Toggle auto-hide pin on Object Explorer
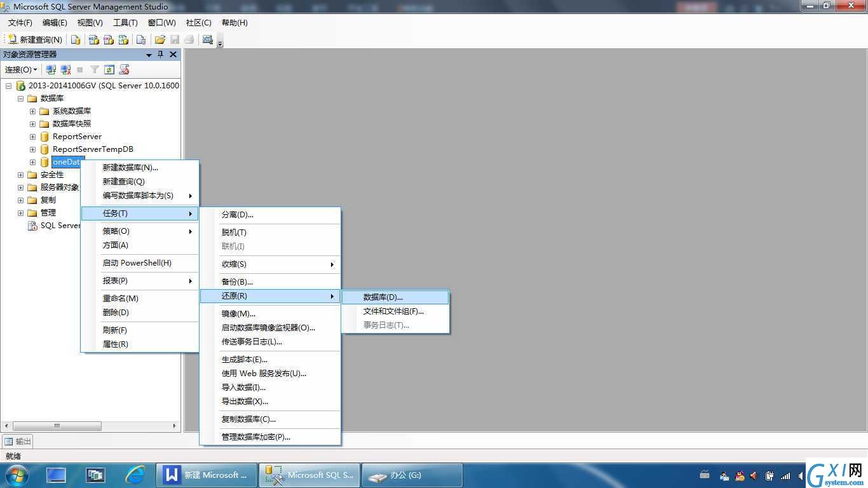This screenshot has height=488, width=868. pos(161,55)
